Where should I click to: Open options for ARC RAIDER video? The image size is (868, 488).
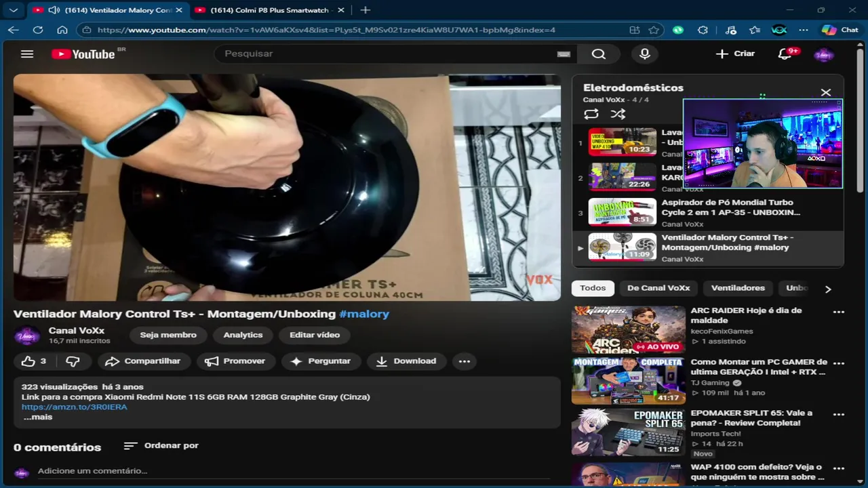tap(839, 312)
